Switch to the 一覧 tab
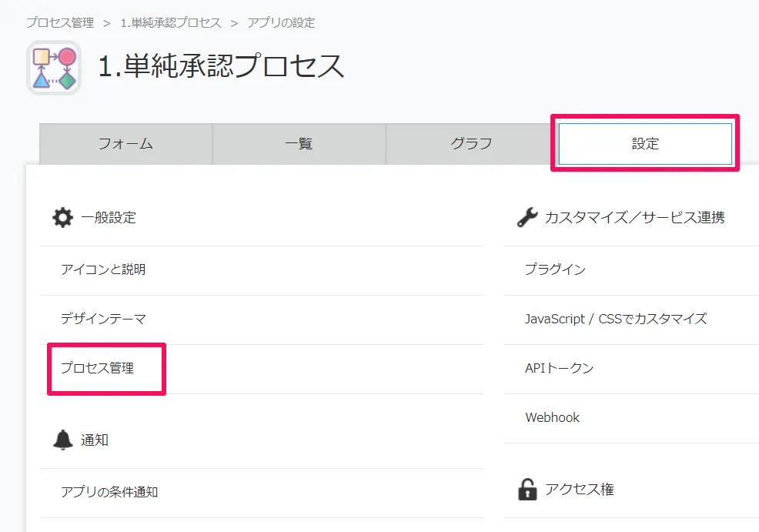 click(299, 144)
